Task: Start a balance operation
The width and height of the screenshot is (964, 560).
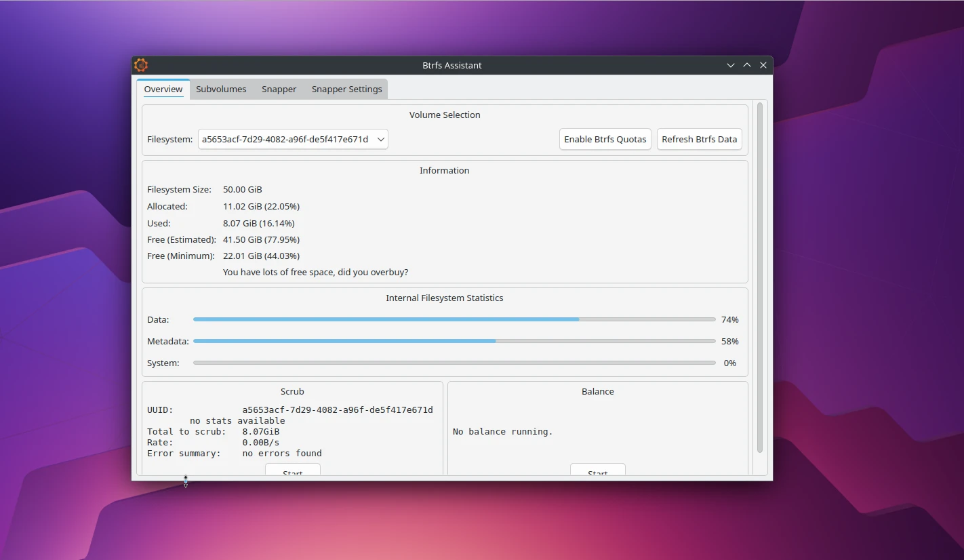Action: [x=597, y=473]
